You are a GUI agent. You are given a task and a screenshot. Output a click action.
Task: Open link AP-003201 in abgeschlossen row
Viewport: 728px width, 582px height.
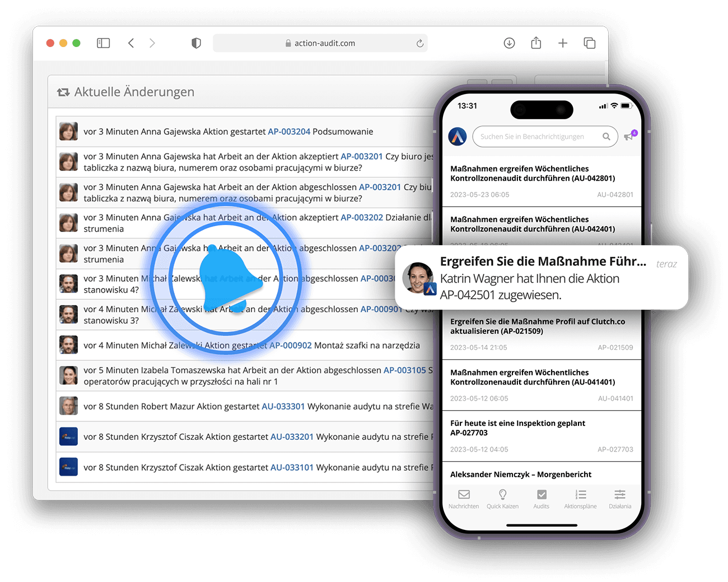(x=380, y=187)
